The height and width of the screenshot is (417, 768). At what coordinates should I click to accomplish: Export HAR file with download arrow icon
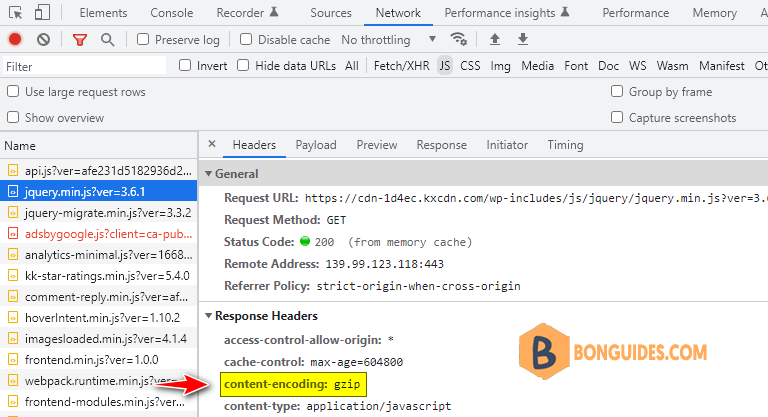point(523,39)
